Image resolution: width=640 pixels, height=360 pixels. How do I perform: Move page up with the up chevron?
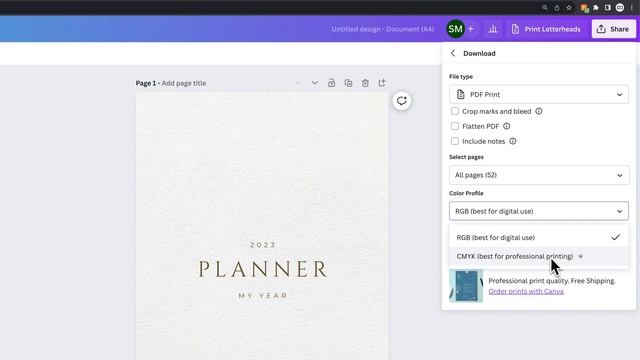298,83
